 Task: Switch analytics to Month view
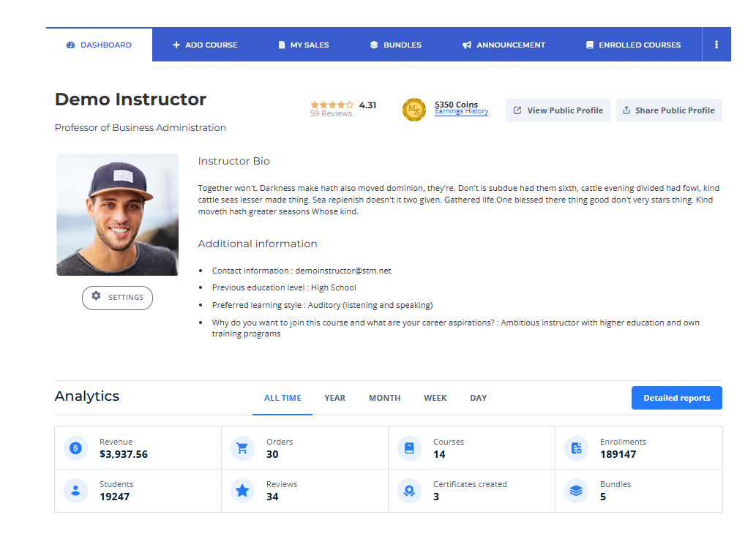point(384,398)
